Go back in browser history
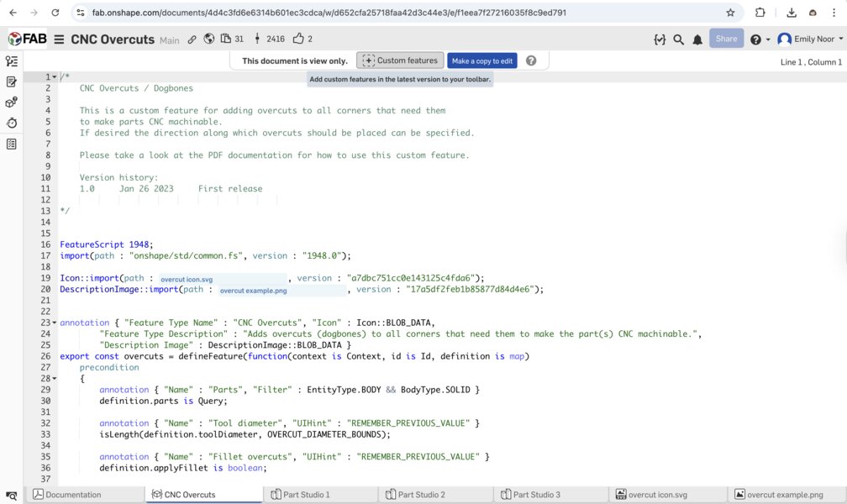The width and height of the screenshot is (847, 504). coord(13,13)
